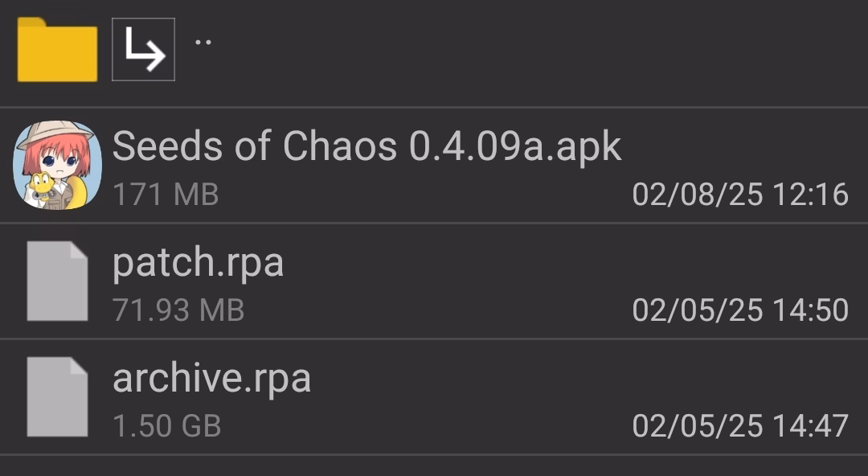Click the 02/05/25 14:50 timestamp

740,310
